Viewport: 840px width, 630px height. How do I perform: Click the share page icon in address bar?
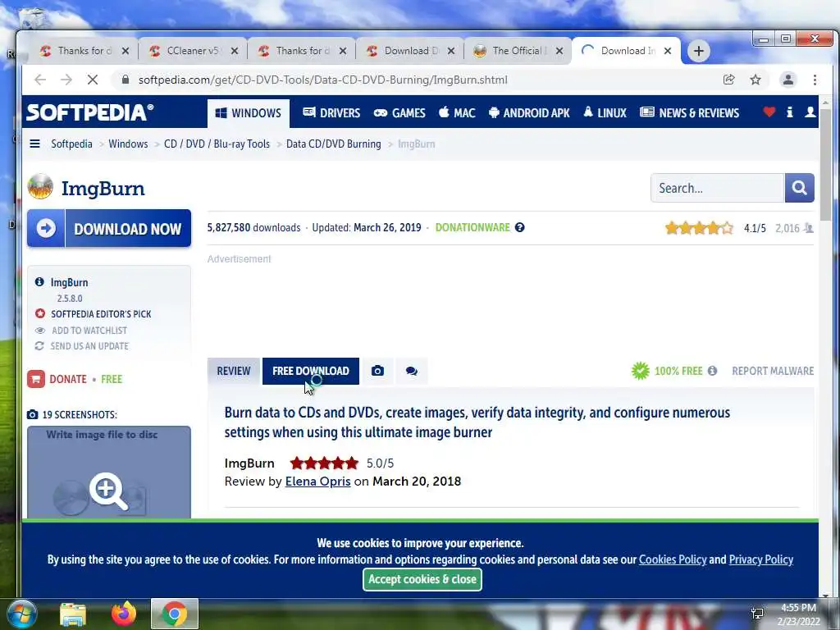coord(728,80)
